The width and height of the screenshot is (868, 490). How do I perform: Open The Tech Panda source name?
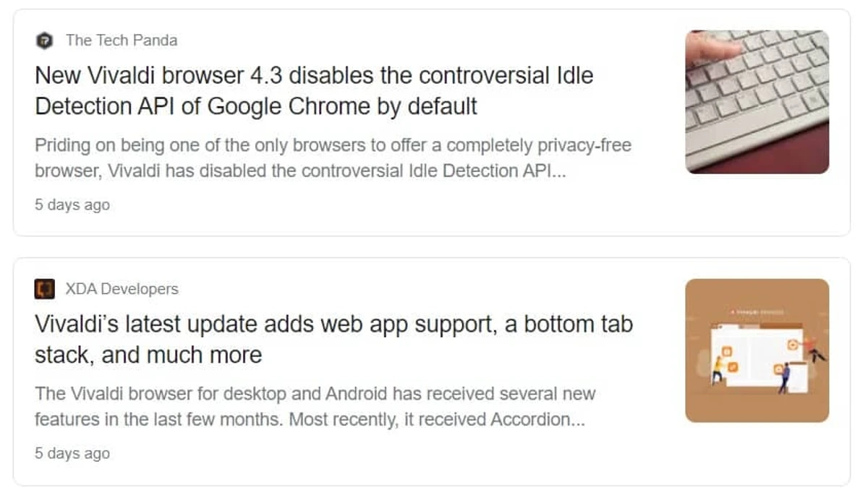point(121,40)
